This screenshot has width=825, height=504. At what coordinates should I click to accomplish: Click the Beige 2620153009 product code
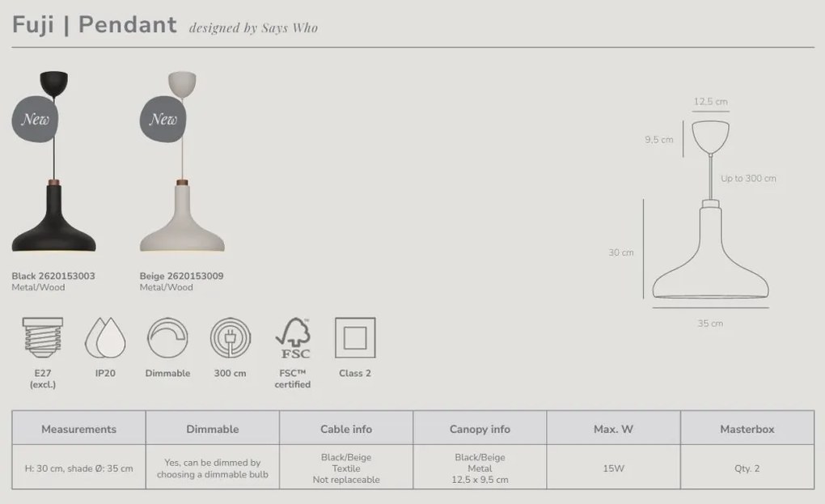(x=181, y=276)
